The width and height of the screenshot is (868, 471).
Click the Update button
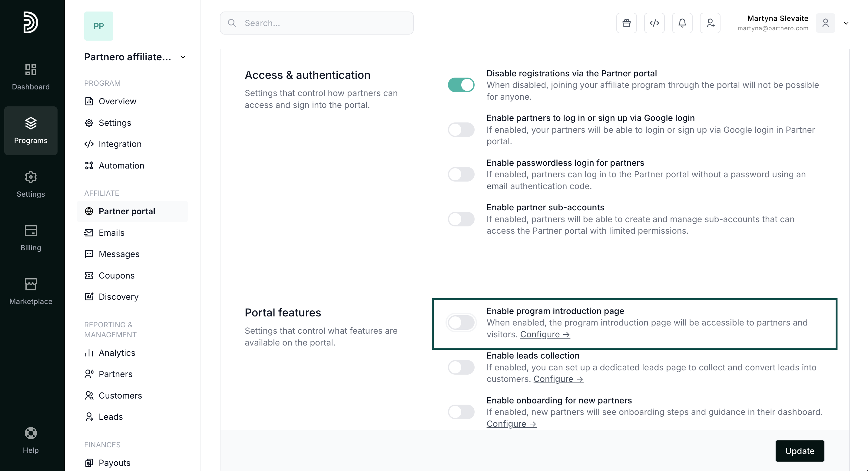799,451
